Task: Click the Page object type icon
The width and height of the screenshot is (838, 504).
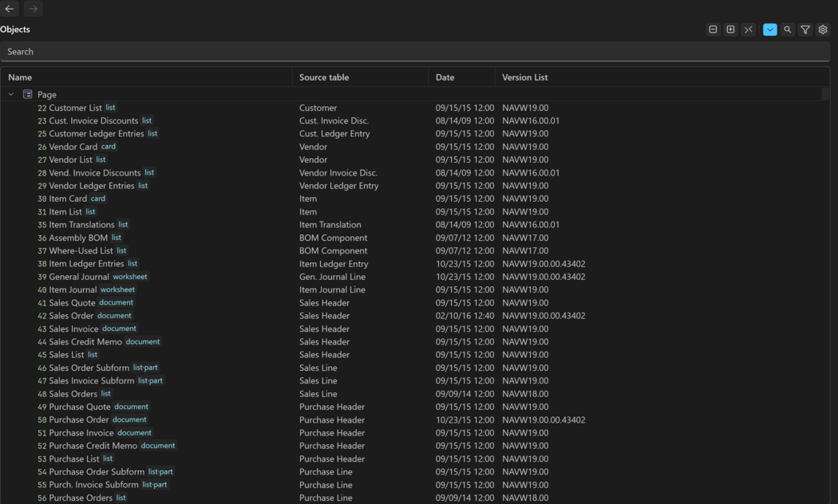Action: tap(27, 94)
